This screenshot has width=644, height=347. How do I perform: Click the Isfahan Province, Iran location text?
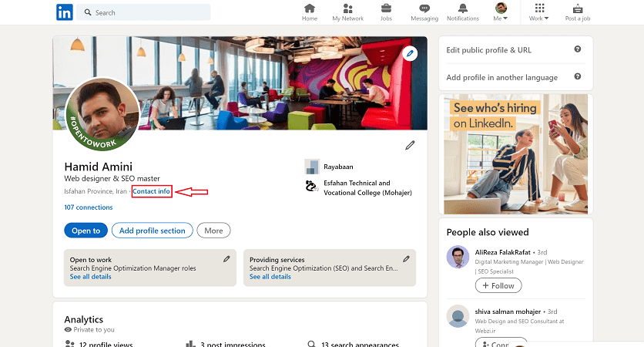pyautogui.click(x=96, y=191)
